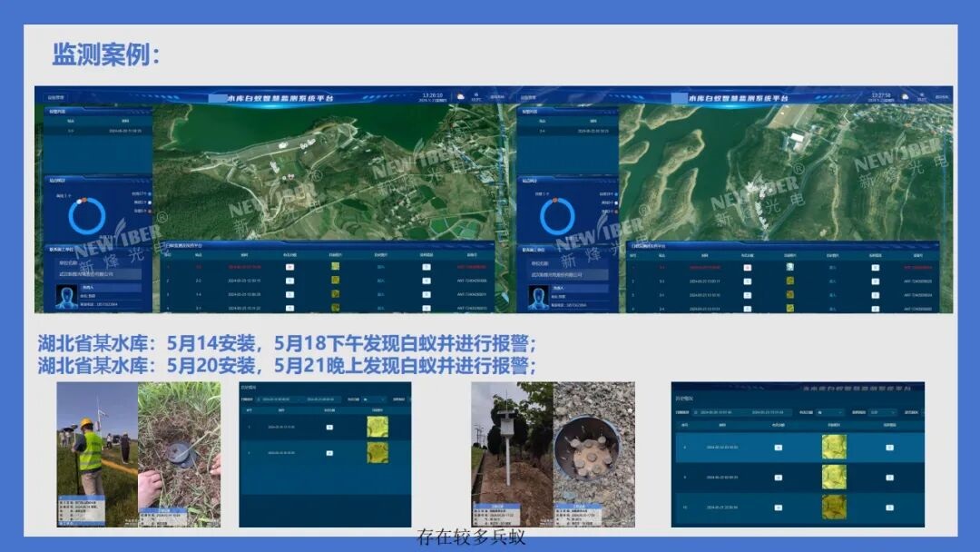Image resolution: width=980 pixels, height=552 pixels.
Task: Open top-left menu button in left dashboard
Action: [56, 95]
